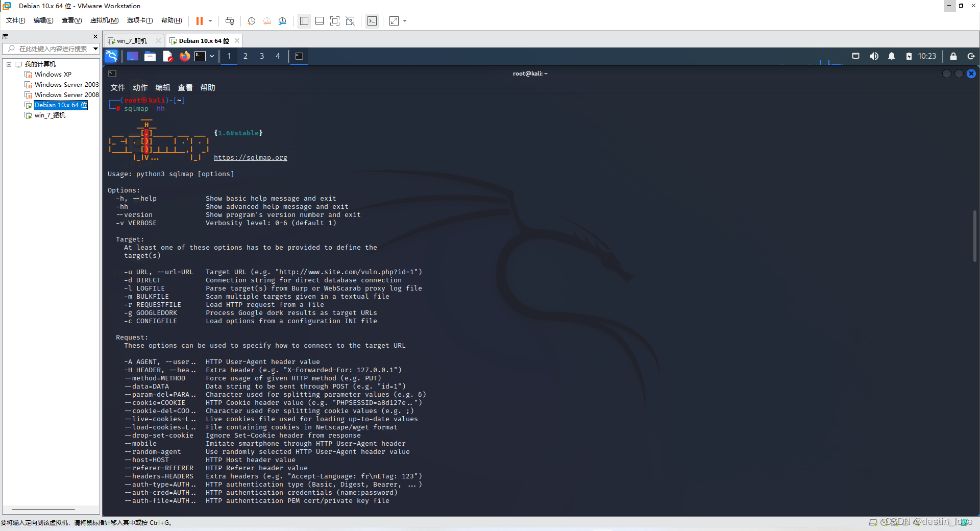Image resolution: width=980 pixels, height=531 pixels.
Task: Open the https://sqlmap.org link
Action: tap(251, 157)
